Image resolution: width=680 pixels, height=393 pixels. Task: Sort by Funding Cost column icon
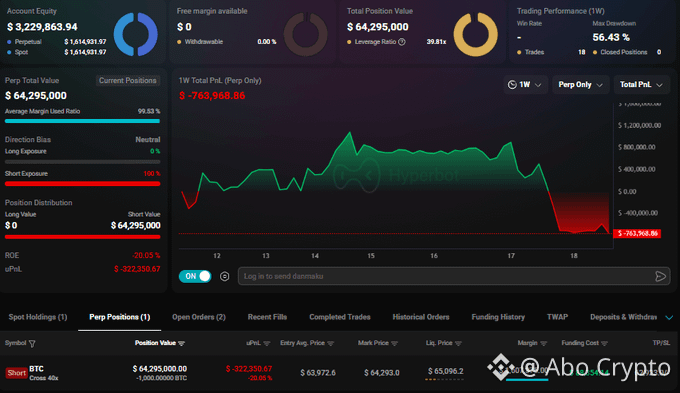(x=604, y=343)
